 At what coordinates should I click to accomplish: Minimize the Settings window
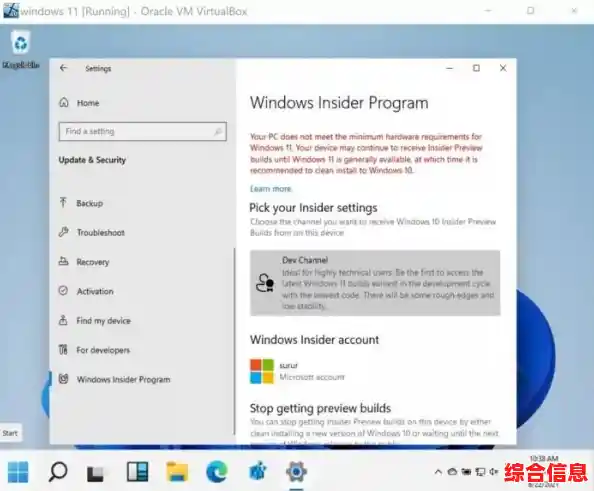449,68
